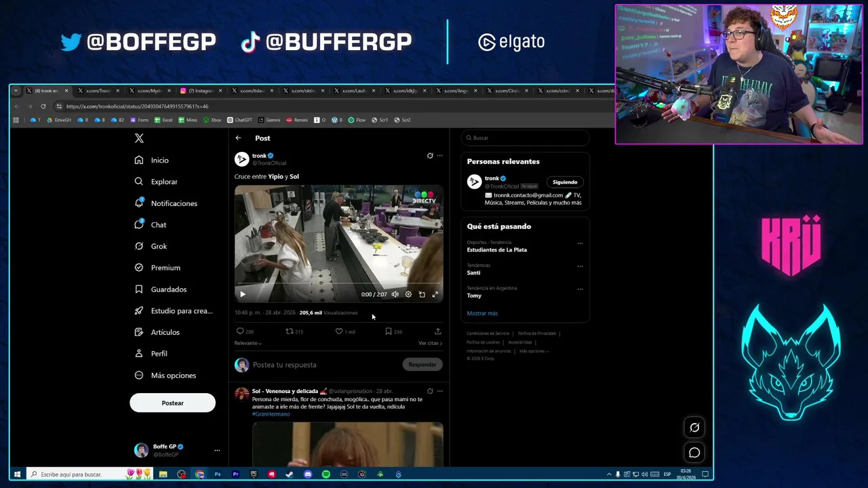Open the three-dot menu on tronk's post
868x488 pixels.
(439, 156)
